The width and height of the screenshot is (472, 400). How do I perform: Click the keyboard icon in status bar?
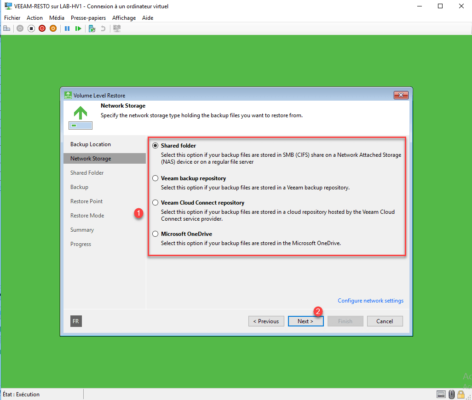(x=441, y=394)
